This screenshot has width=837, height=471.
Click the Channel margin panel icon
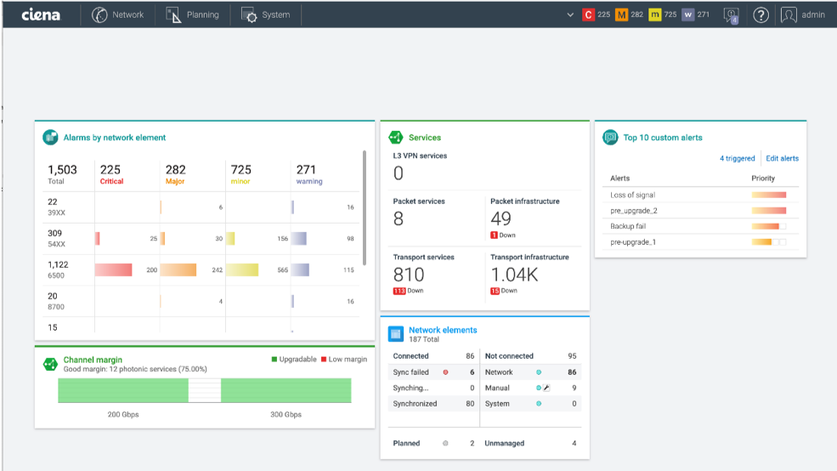point(50,364)
